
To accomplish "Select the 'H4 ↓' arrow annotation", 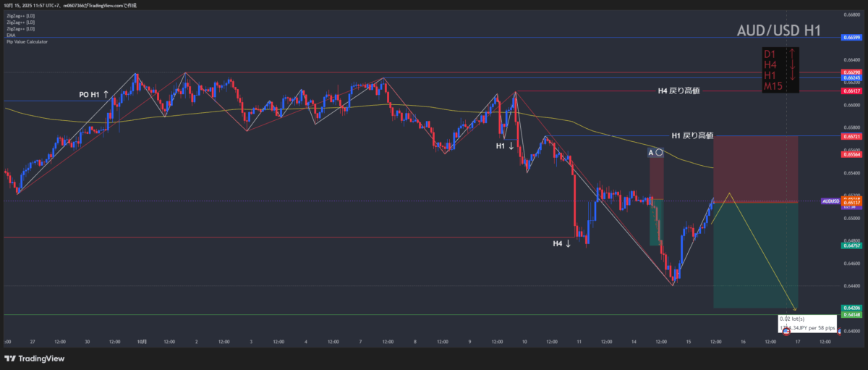I will (562, 244).
